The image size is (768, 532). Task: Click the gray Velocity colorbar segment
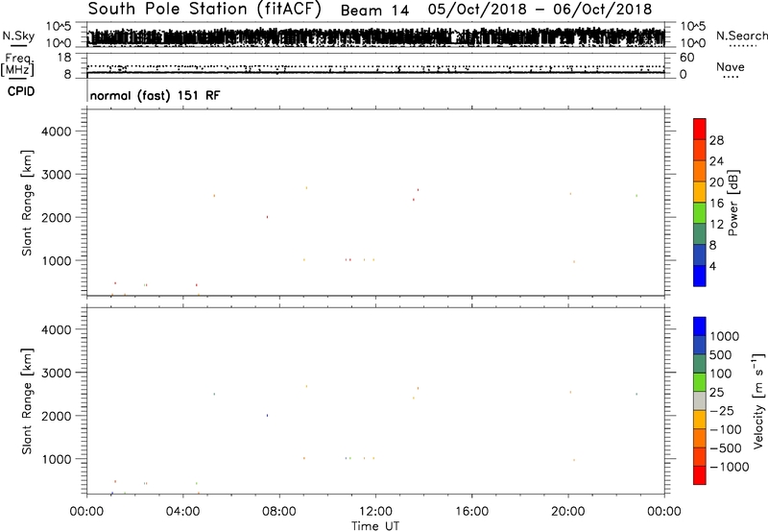point(700,401)
